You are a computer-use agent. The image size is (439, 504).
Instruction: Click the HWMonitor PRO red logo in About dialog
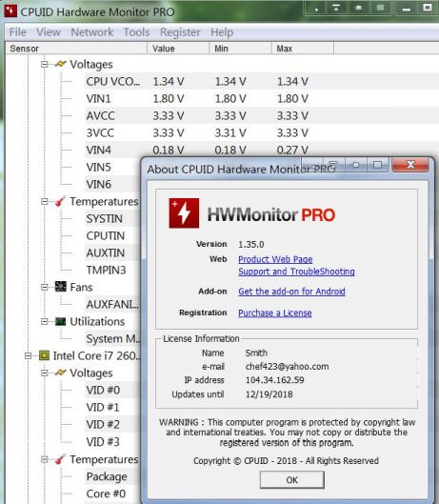point(184,213)
